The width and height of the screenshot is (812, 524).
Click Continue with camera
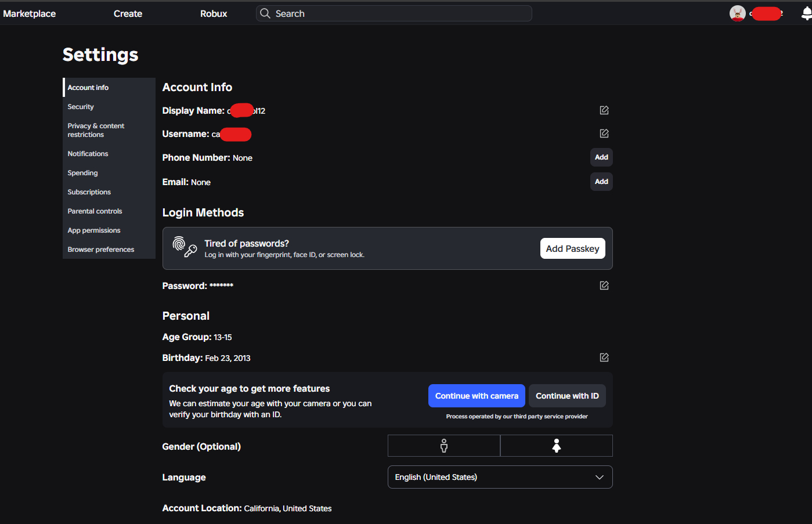pos(477,396)
